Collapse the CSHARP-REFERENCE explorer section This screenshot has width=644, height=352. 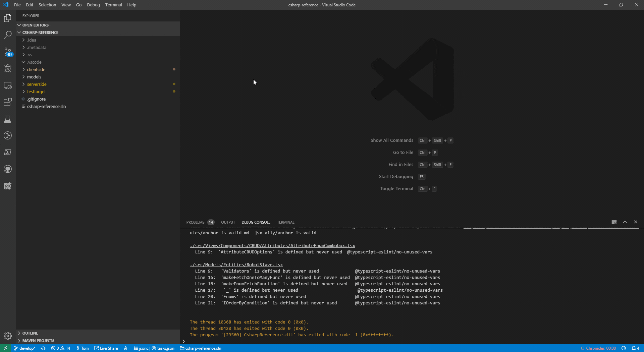(x=40, y=33)
